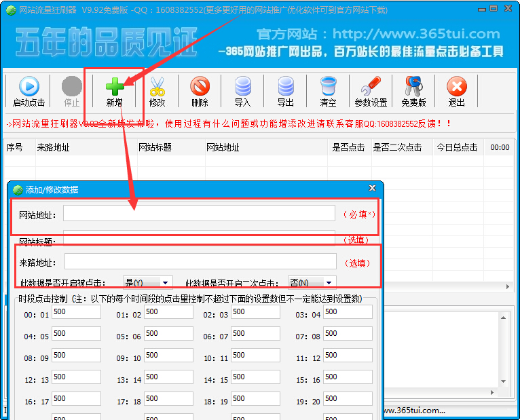Open 参数设置 settings wrench icon
This screenshot has height=420, width=520.
371,86
